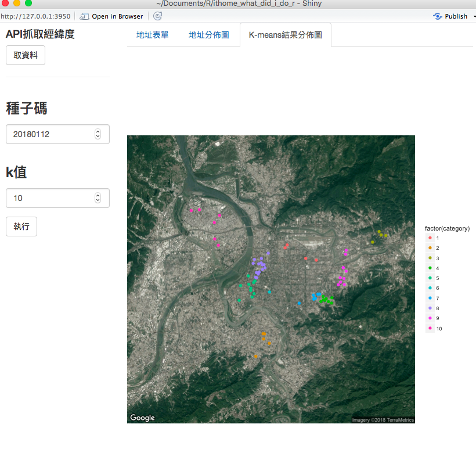Screen dimensions: 476x460
Task: Click legend swatch for category 8
Action: point(430,308)
